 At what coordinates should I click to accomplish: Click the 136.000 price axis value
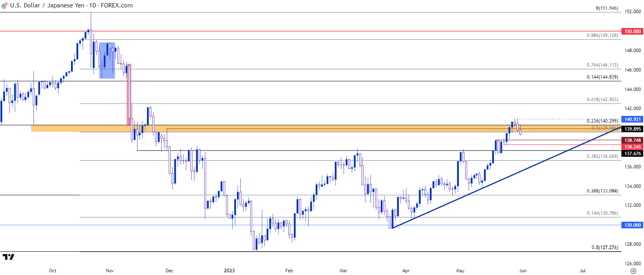pyautogui.click(x=633, y=167)
